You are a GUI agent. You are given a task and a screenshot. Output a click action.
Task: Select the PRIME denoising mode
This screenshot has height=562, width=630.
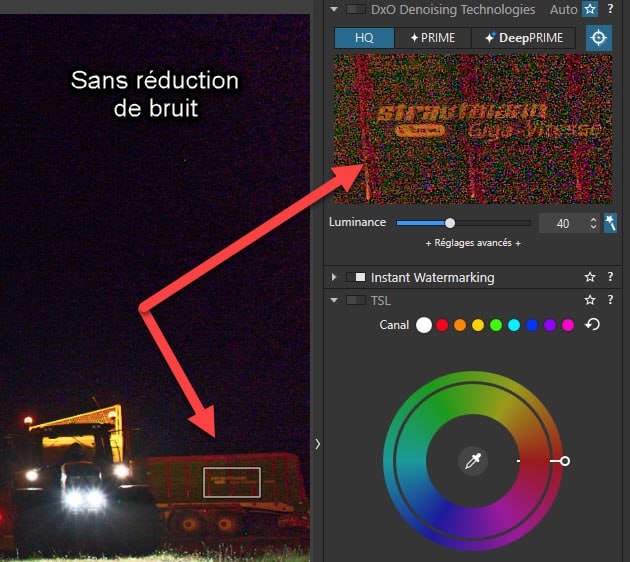pyautogui.click(x=433, y=38)
